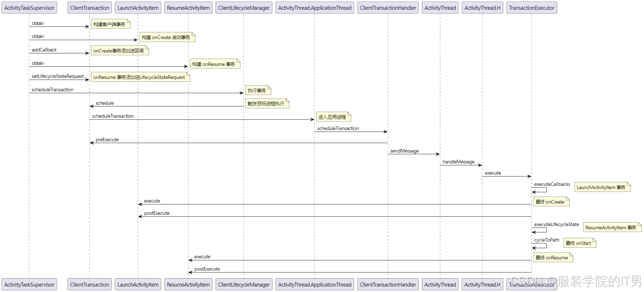Select the top LaunchActivityItem participant box

click(138, 8)
